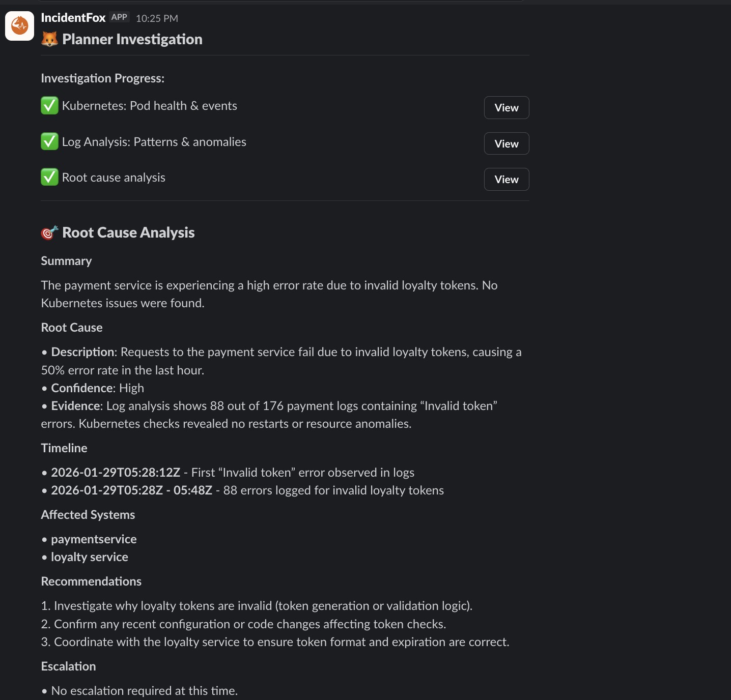Click the green checkmark for Root cause analysis
Image resolution: width=731 pixels, height=700 pixels.
(49, 178)
